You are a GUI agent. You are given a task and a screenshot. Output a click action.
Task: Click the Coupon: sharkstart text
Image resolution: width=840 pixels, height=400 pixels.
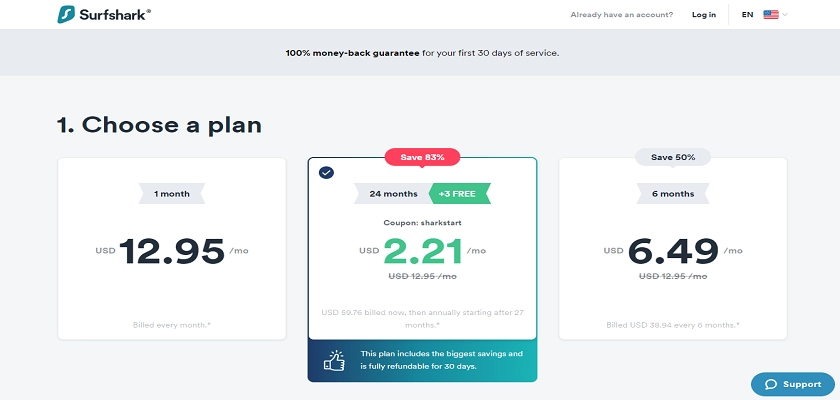[x=422, y=223]
